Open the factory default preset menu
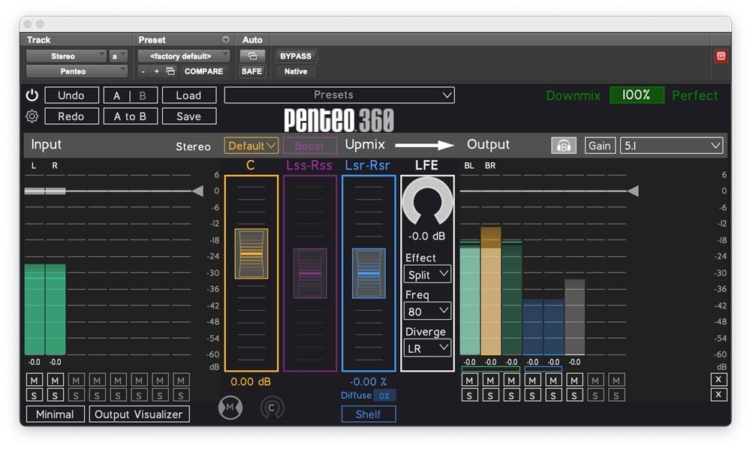 point(183,56)
